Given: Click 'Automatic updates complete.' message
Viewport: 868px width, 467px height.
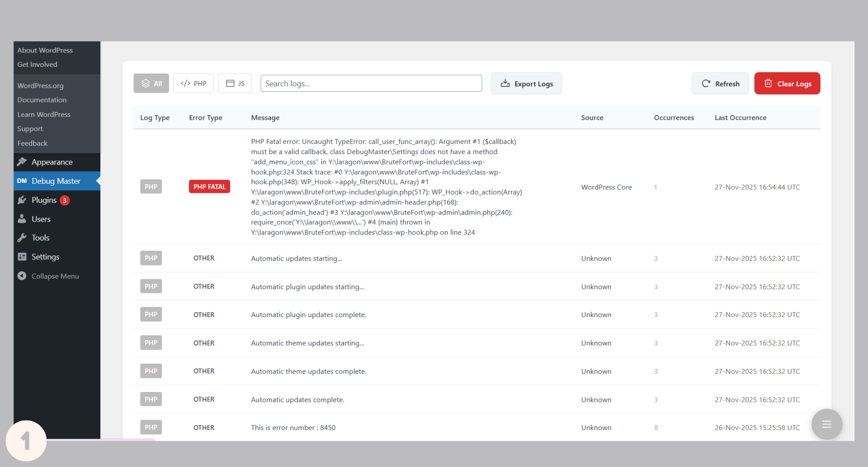Looking at the screenshot, I should click(297, 400).
